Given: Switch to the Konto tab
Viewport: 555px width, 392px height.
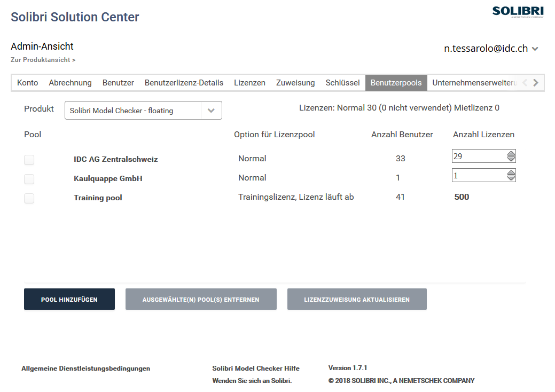Looking at the screenshot, I should click(x=28, y=83).
